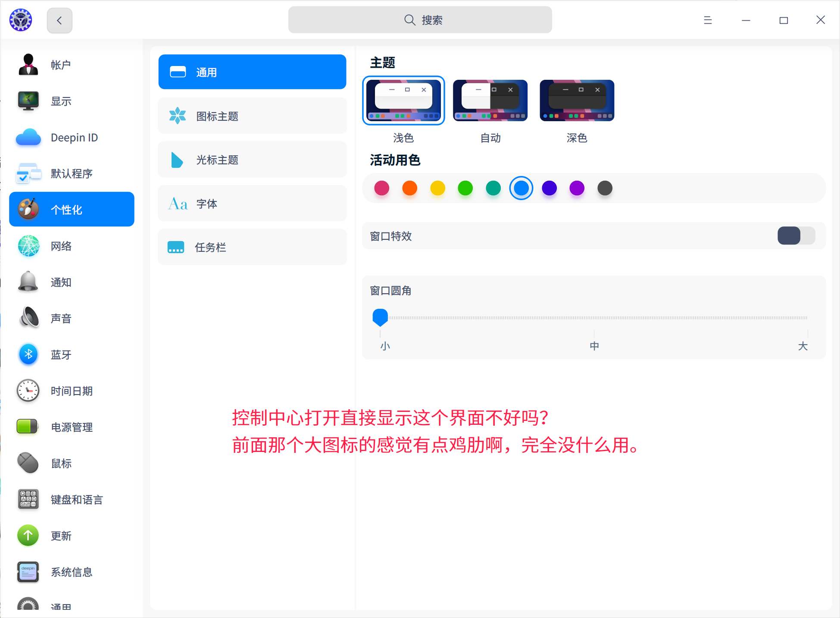The height and width of the screenshot is (618, 840).
Task: Open the hamburger menu in title bar
Action: click(x=708, y=20)
